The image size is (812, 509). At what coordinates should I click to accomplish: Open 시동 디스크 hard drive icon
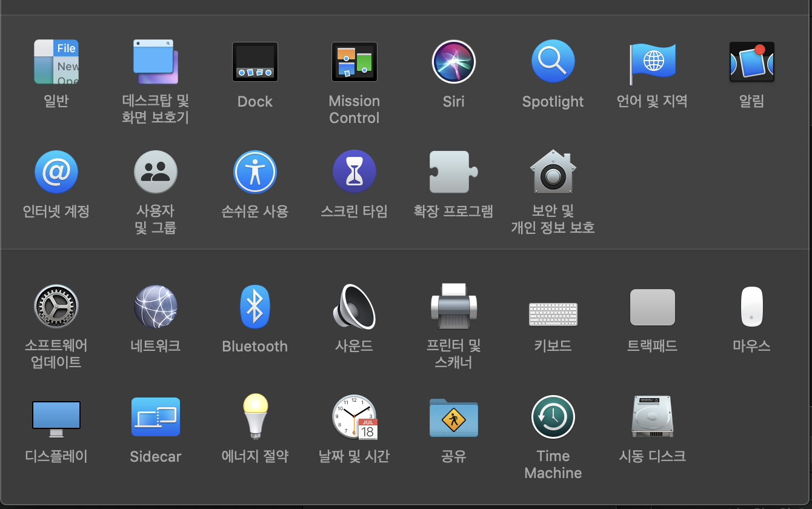coord(653,417)
